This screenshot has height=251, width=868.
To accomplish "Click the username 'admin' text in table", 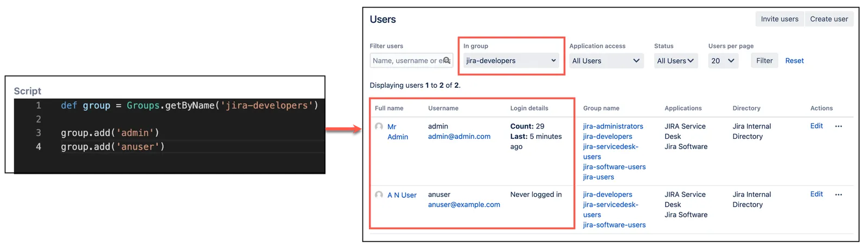I will pos(438,126).
